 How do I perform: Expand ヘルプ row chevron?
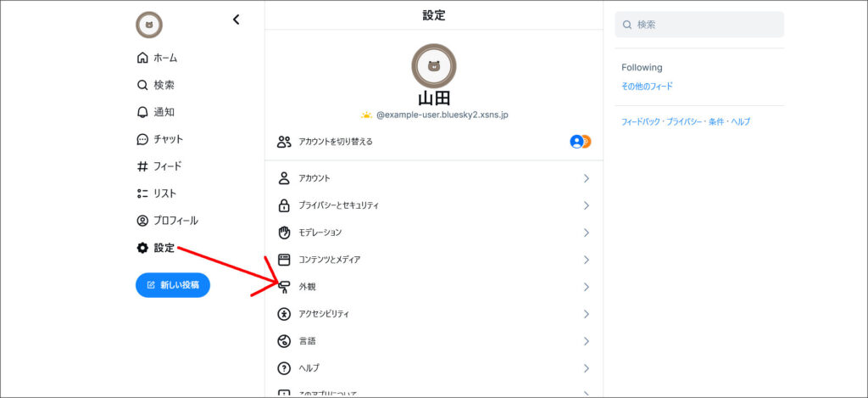tap(587, 368)
